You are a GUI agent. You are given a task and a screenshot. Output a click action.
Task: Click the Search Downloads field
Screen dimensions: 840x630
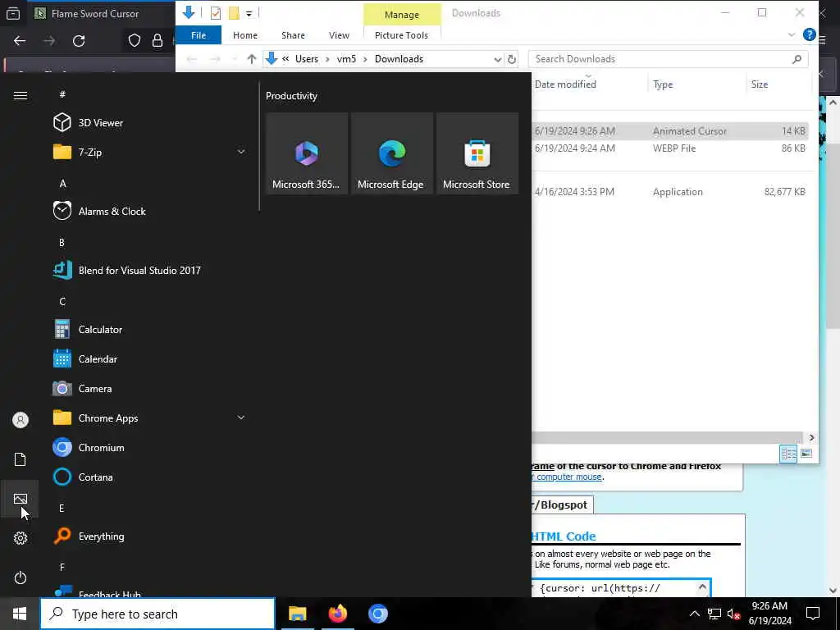(668, 59)
